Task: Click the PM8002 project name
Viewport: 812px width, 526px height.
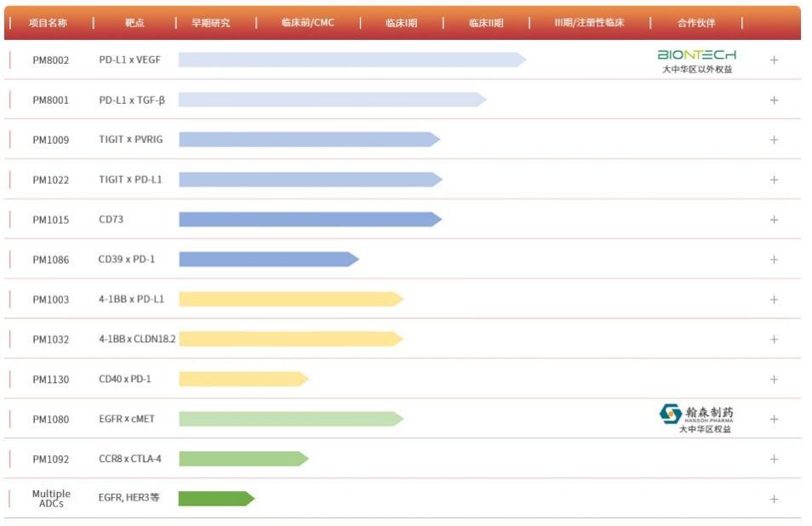Action: coord(51,60)
